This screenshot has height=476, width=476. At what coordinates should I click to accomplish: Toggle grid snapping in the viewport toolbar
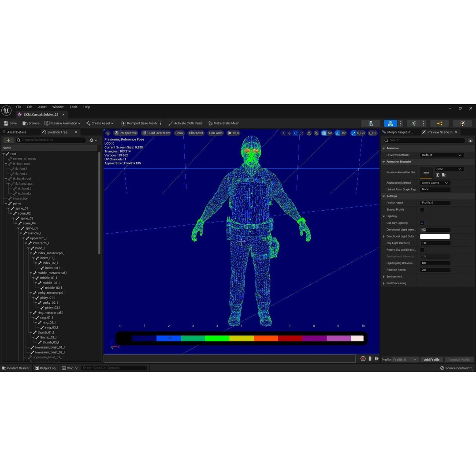pos(324,133)
